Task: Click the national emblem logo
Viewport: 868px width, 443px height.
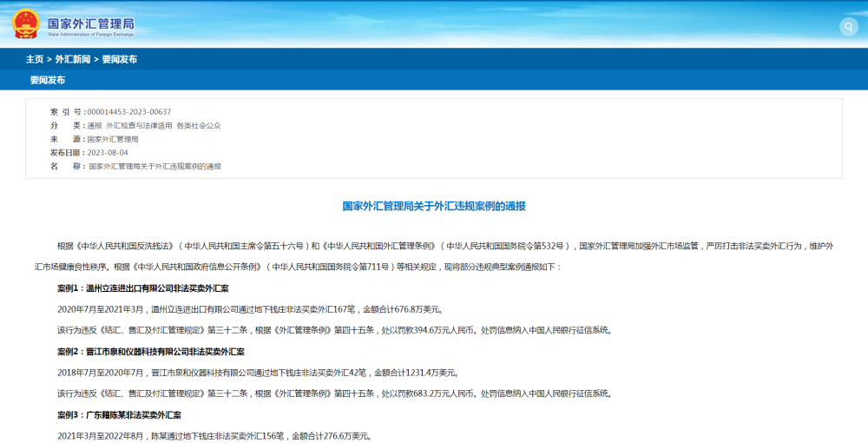Action: click(25, 23)
